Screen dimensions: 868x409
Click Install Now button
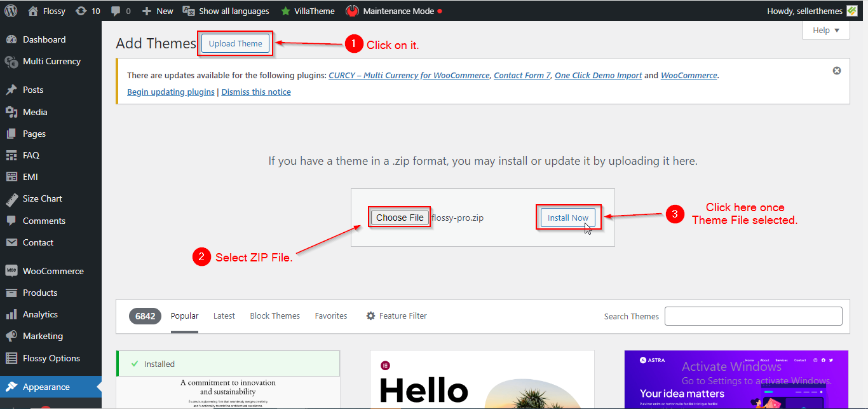coord(568,218)
